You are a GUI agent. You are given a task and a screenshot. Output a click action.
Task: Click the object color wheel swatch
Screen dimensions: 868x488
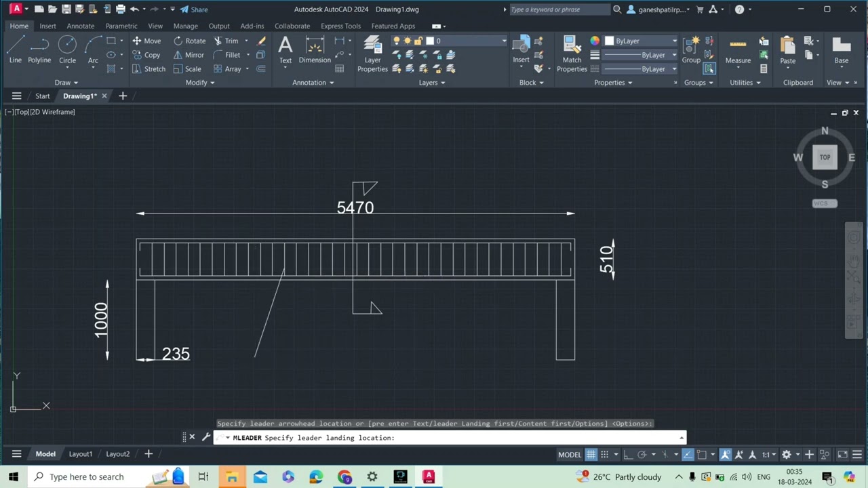(595, 41)
